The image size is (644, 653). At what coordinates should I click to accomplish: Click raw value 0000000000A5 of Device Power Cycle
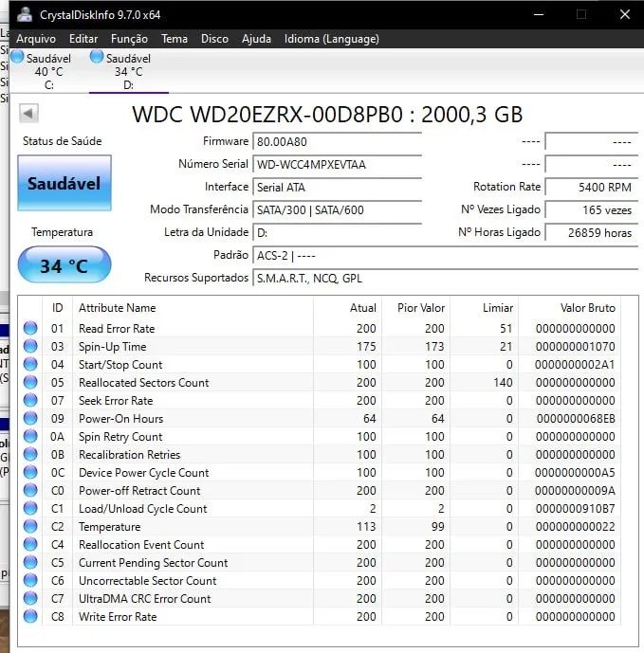pos(575,473)
